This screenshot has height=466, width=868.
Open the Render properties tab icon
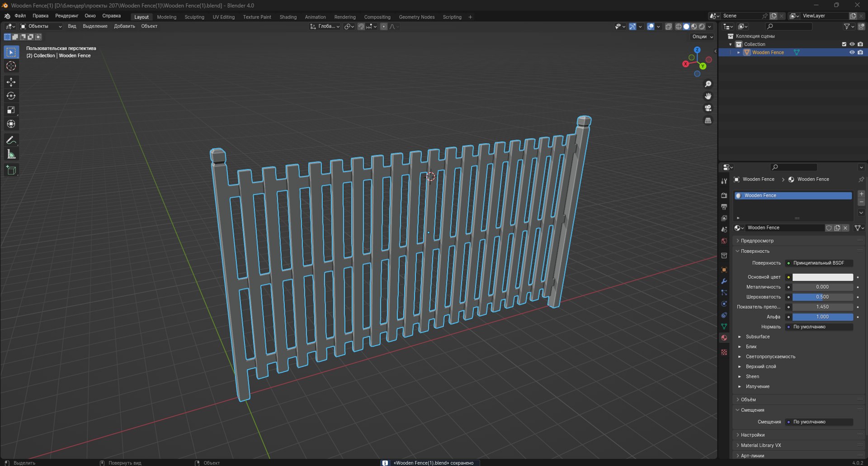pos(724,195)
